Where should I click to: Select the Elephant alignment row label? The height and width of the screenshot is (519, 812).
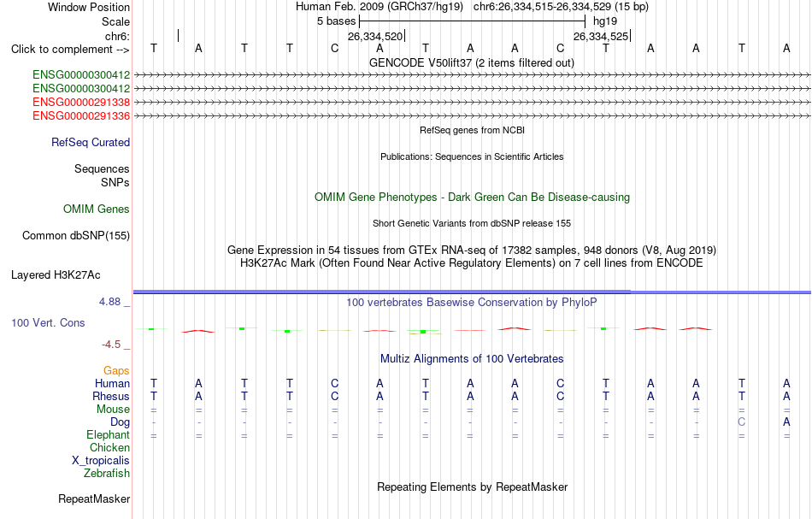click(x=108, y=434)
